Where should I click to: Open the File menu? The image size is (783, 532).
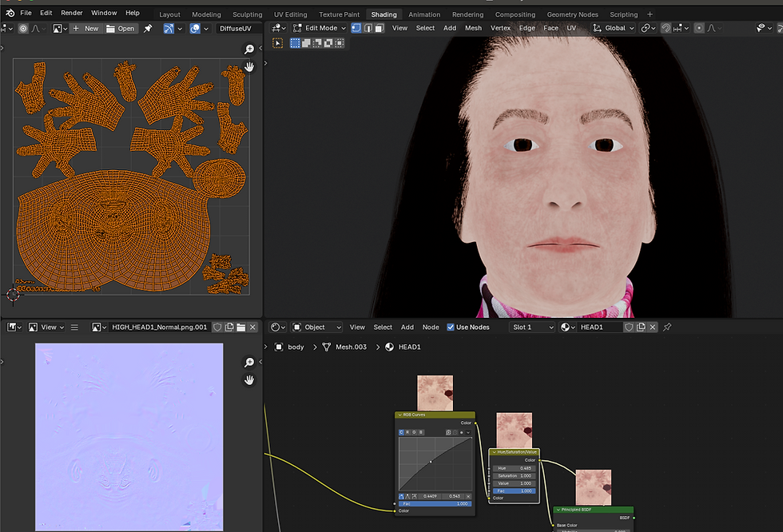coord(26,13)
